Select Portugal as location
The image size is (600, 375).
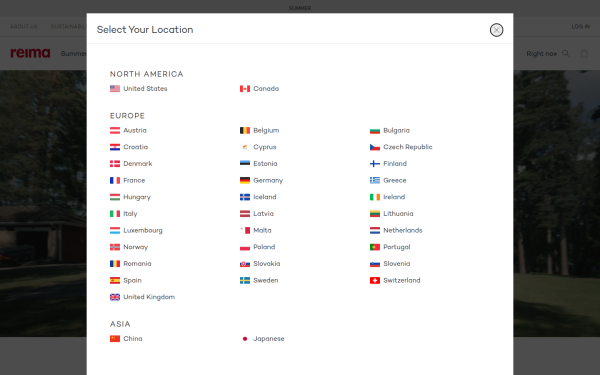point(390,247)
